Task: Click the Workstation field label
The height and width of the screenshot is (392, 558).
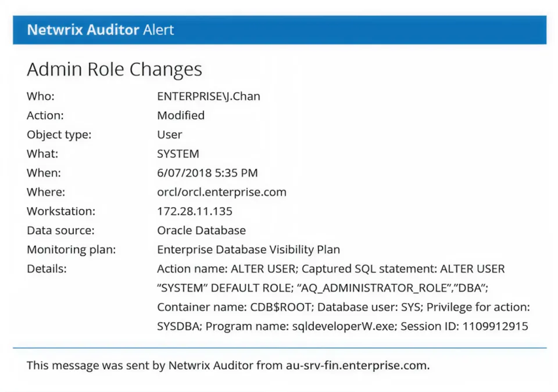Action: (x=61, y=212)
